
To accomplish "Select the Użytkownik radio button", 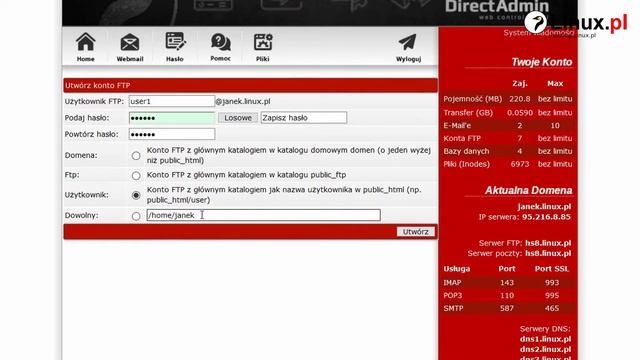I will coord(136,195).
